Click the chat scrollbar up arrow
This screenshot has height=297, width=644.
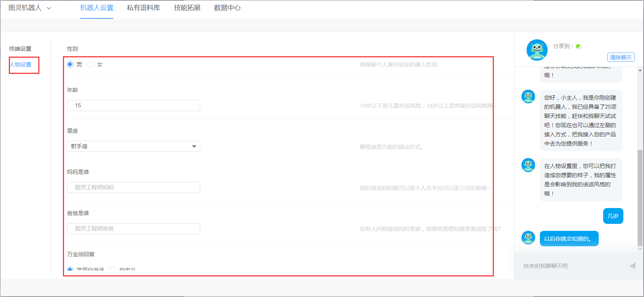pyautogui.click(x=640, y=70)
